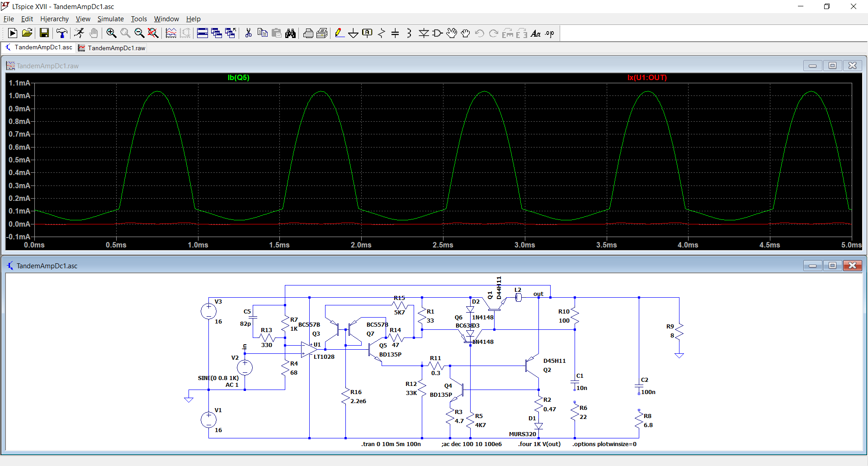Screen dimensions: 868x466
Task: Close the TandemAmpDc1.raw plot window
Action: click(x=852, y=66)
